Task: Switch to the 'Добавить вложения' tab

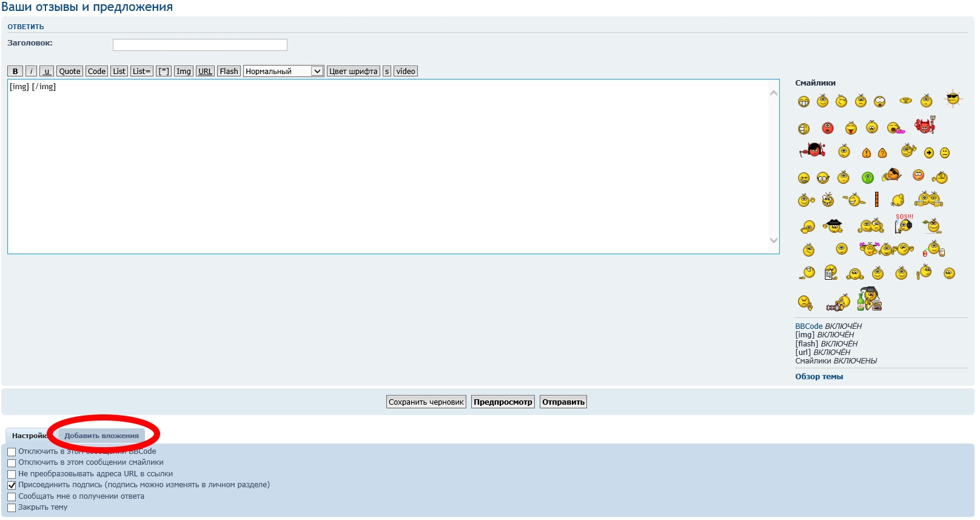Action: pyautogui.click(x=101, y=436)
